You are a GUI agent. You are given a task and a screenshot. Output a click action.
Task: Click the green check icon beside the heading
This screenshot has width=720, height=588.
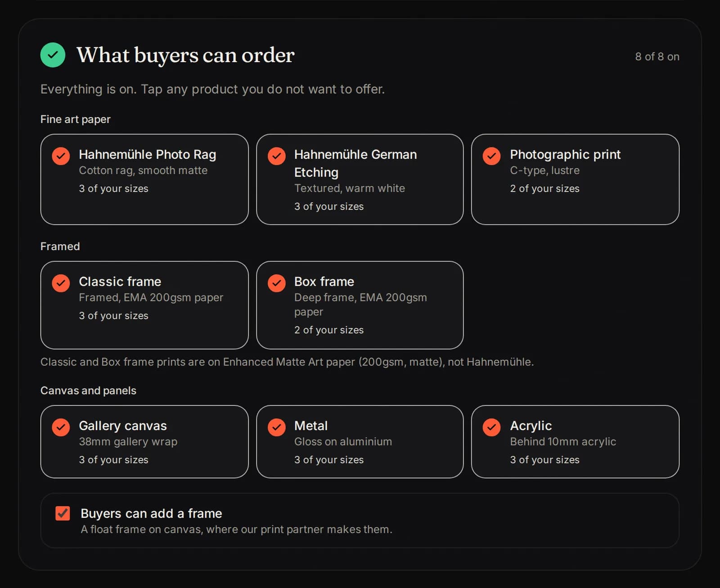click(53, 55)
